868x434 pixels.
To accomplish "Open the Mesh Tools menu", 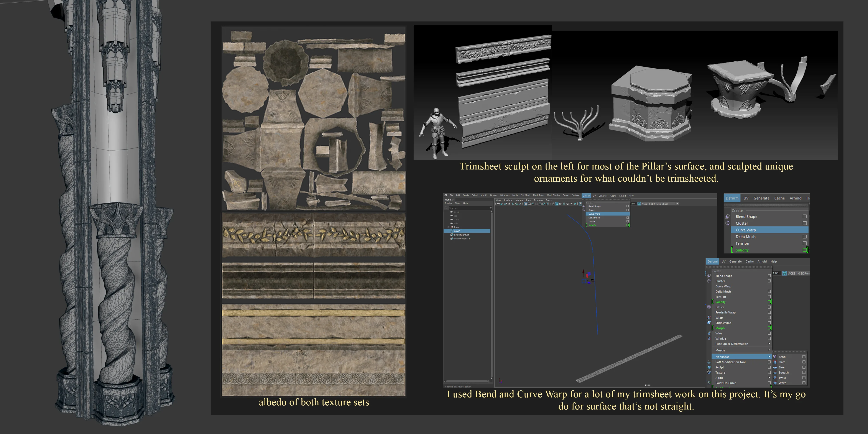I will tap(538, 195).
